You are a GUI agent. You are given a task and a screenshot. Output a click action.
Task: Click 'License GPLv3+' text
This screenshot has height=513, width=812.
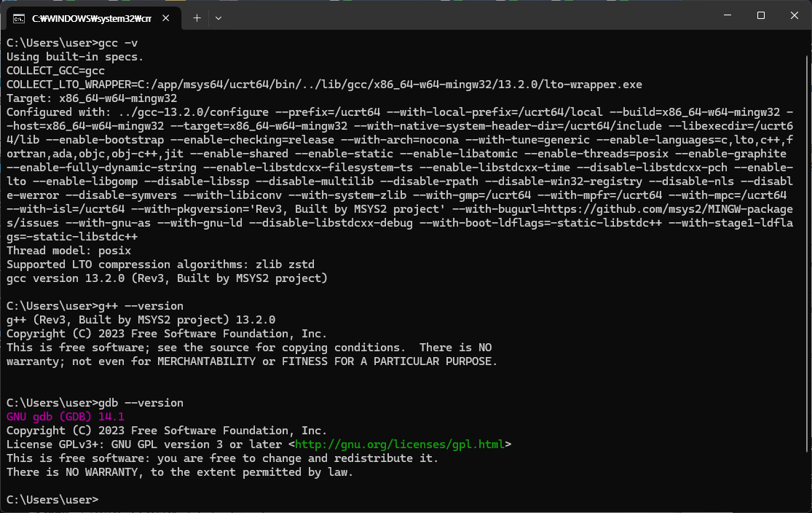[55, 445]
